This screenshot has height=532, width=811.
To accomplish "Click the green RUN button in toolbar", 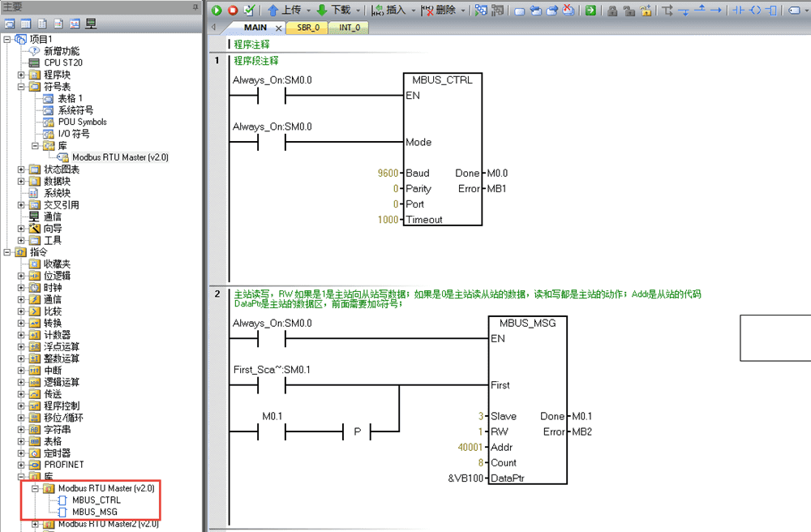I will [x=217, y=11].
